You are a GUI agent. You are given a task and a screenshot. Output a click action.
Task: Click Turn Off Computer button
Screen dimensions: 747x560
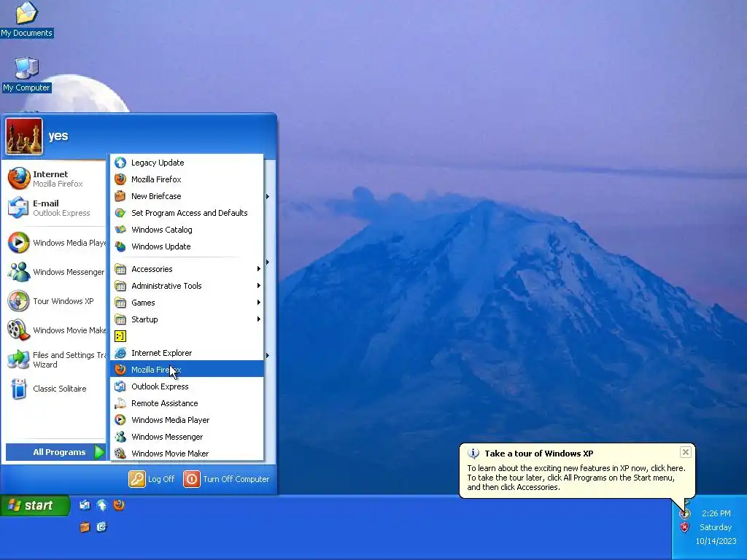pos(227,479)
